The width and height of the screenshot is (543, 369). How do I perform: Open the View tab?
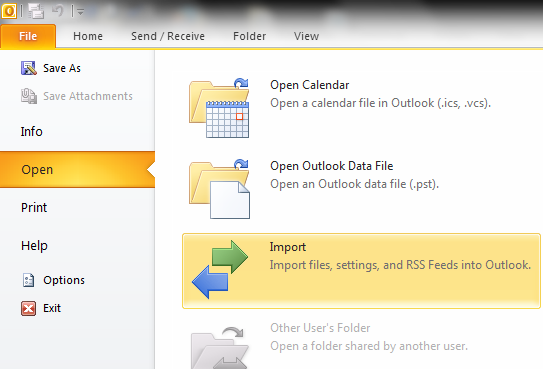(x=306, y=36)
